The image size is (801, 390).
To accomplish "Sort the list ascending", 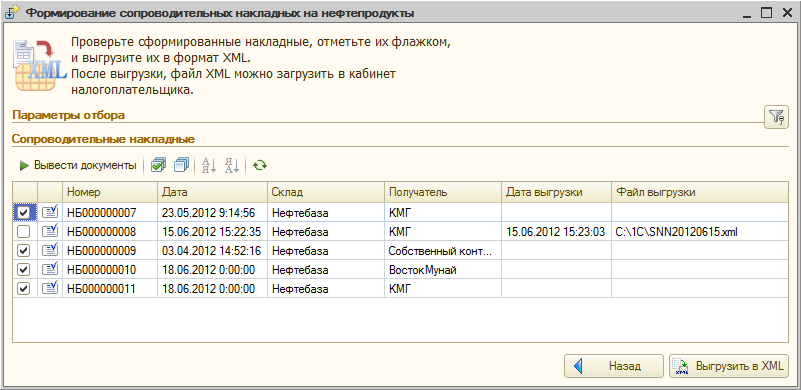I will [209, 165].
